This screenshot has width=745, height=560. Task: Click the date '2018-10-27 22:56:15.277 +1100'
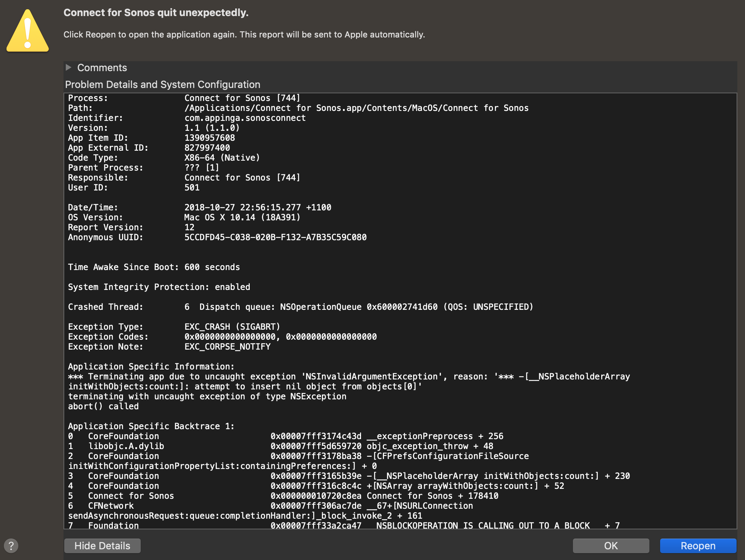tap(258, 207)
